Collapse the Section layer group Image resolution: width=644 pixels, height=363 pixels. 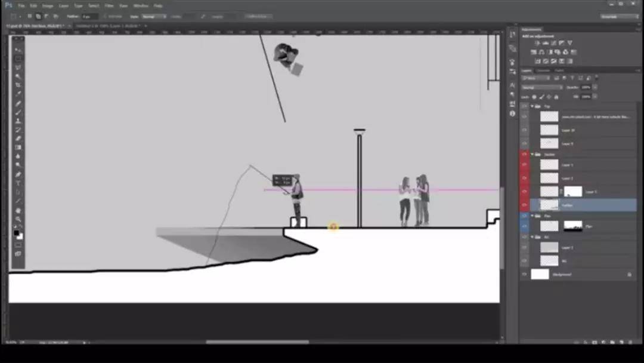[532, 154]
